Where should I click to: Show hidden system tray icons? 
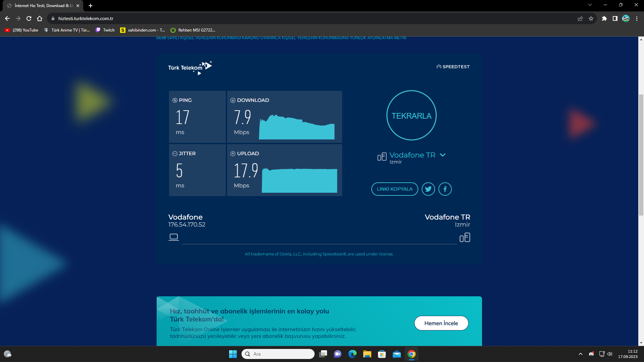click(581, 354)
